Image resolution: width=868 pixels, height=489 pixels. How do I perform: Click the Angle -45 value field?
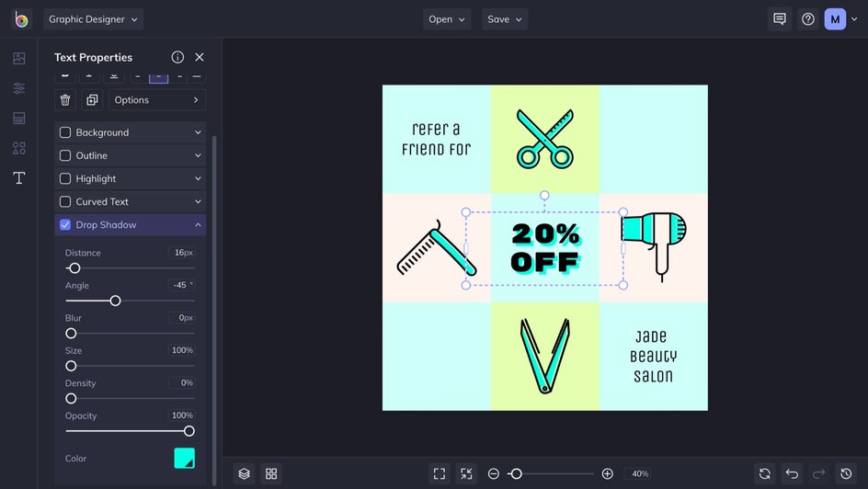181,286
